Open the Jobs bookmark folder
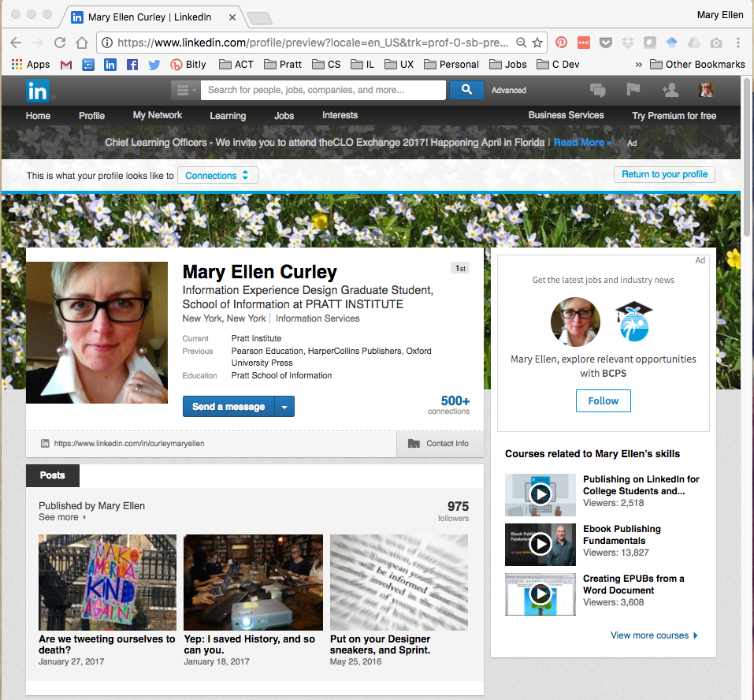Screen dimensions: 754x700 pos(508,65)
